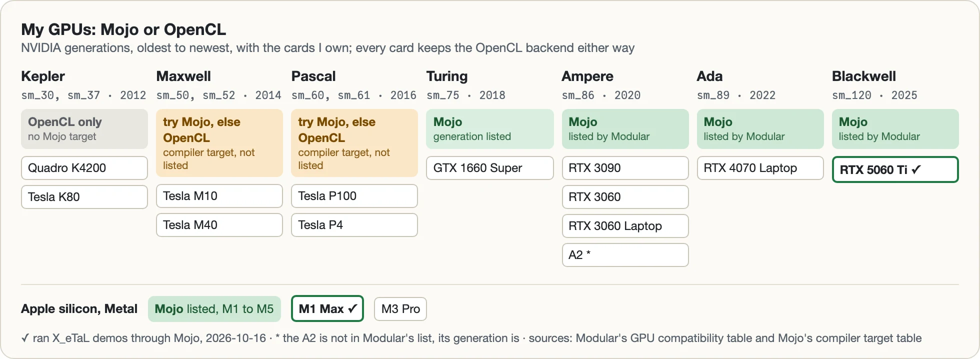Click the 'sm_60, sm_61 · 2016' label
This screenshot has width=980, height=359.
353,95
